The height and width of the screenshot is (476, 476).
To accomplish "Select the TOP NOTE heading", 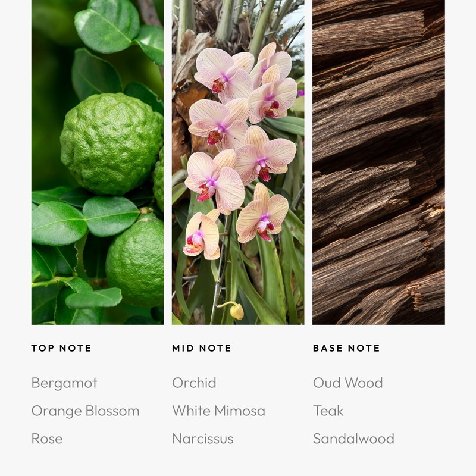I will (x=61, y=348).
